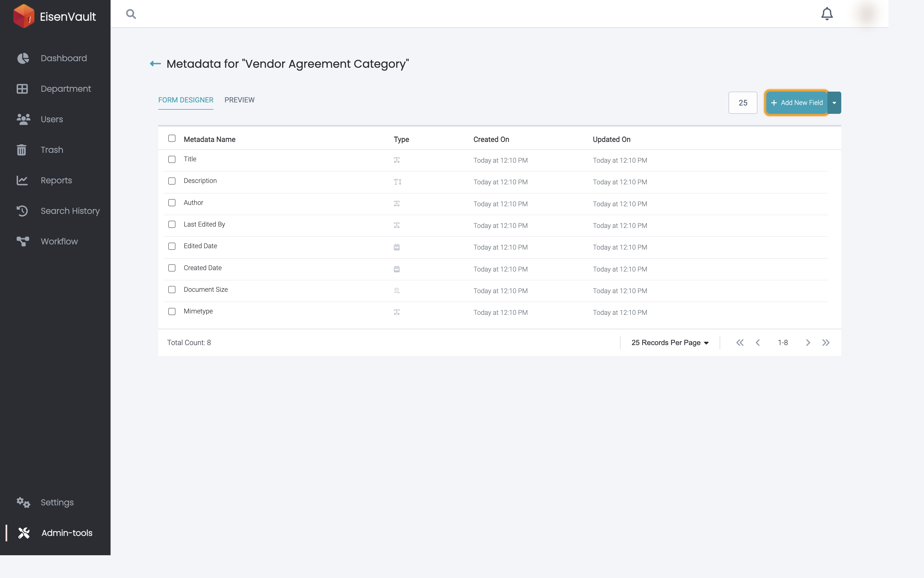The height and width of the screenshot is (578, 924).
Task: Click the Search History clock icon
Action: pos(22,211)
